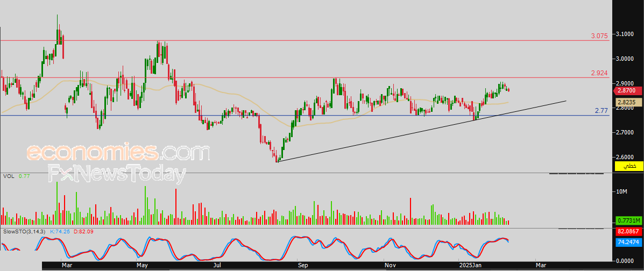Click the 10M volume axis tick

tap(622, 192)
